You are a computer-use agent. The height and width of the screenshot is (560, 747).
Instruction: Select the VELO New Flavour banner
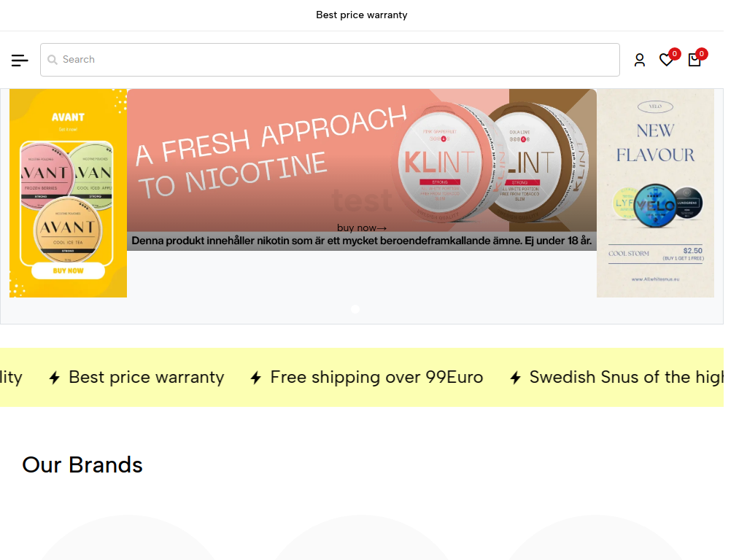[x=655, y=192]
